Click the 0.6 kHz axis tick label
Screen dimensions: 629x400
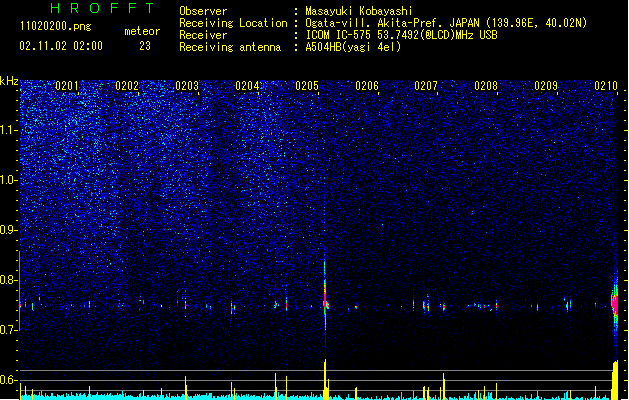(x=9, y=380)
